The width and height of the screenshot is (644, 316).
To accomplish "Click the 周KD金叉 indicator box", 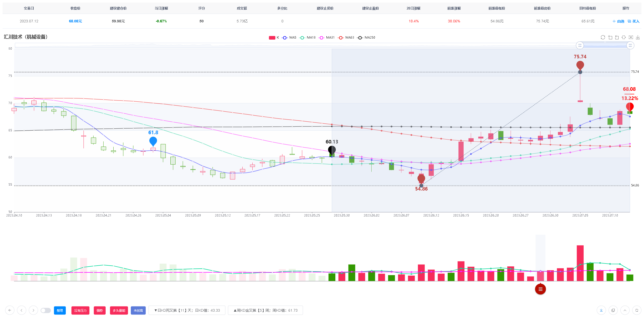I will coord(265,310).
